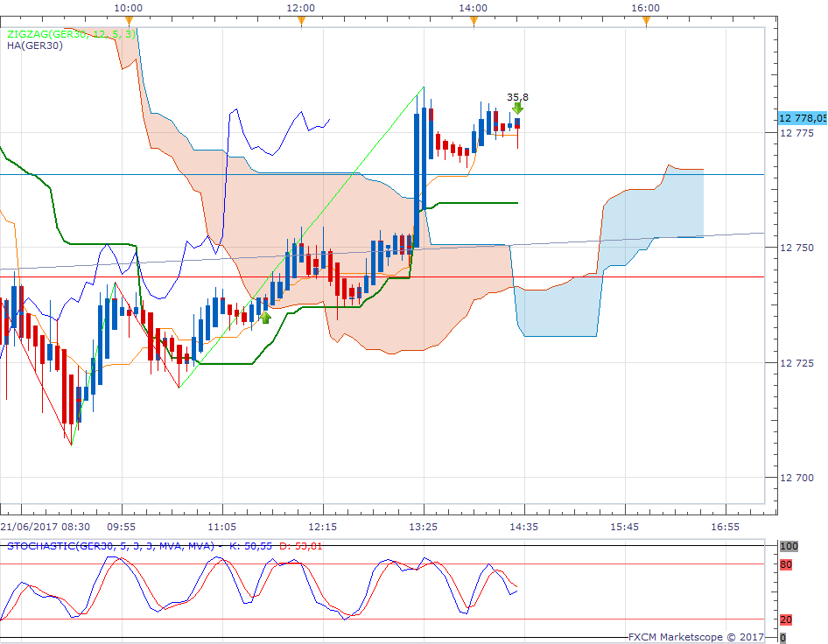Viewport: 828px width, 644px height.
Task: Click the 14:00 top axis label
Action: tap(474, 8)
